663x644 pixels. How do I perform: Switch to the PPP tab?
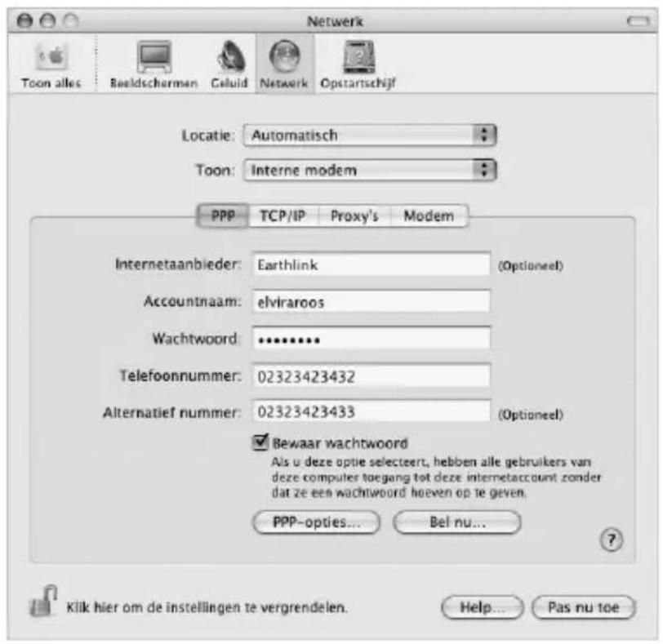click(x=223, y=216)
